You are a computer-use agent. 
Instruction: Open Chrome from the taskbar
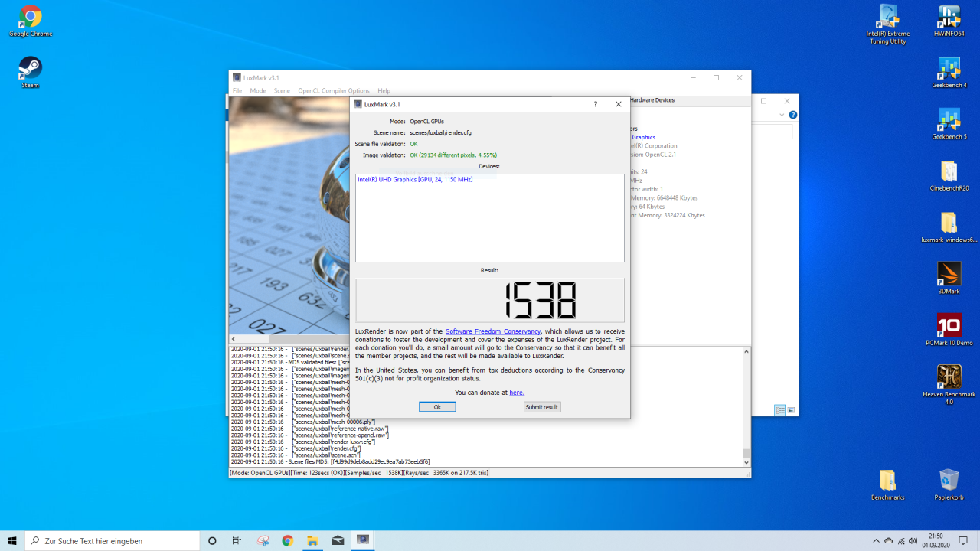coord(288,540)
